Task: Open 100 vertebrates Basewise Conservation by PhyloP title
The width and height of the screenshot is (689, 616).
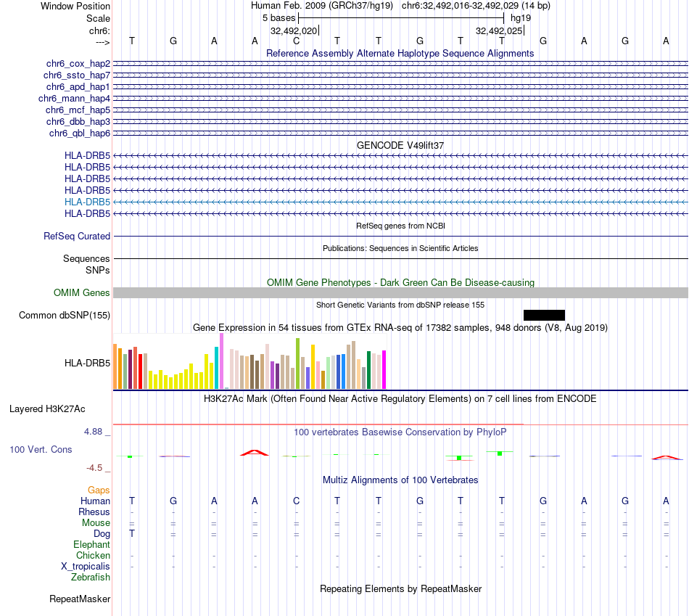Action: click(x=400, y=432)
